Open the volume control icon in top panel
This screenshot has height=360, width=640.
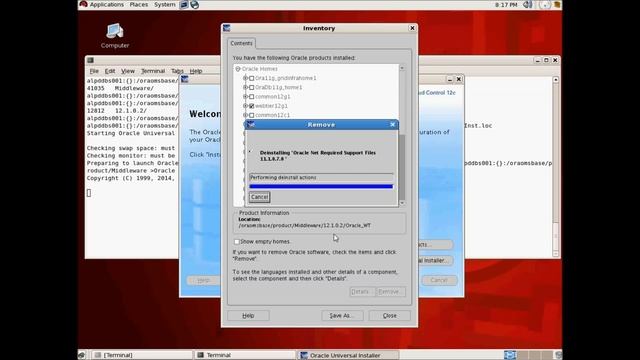[527, 5]
